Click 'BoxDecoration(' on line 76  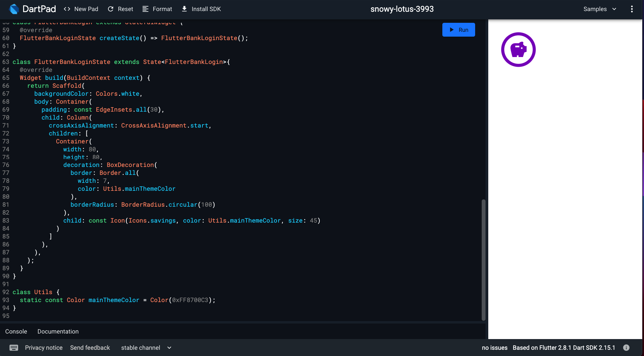click(x=132, y=165)
